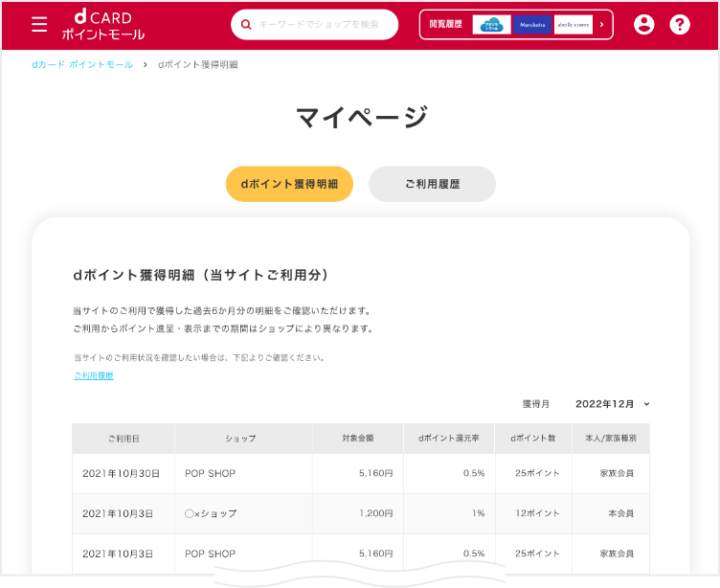Open the hamburger menu
The width and height of the screenshot is (720, 588).
[x=39, y=25]
